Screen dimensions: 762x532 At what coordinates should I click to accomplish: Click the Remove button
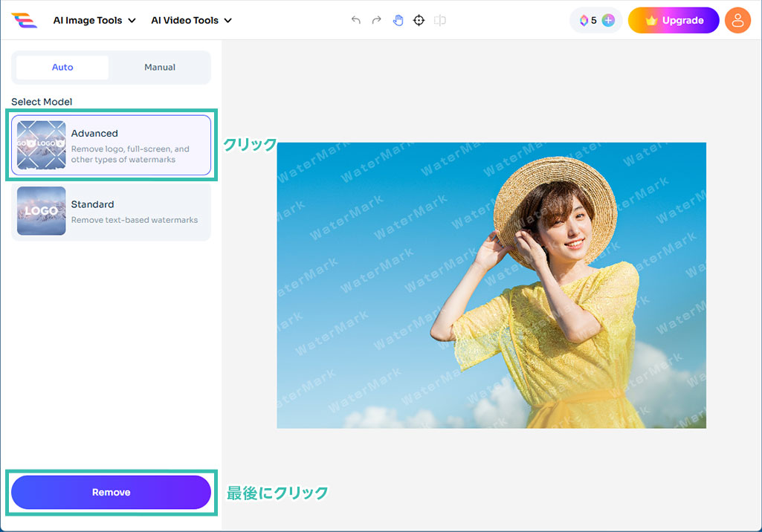112,492
